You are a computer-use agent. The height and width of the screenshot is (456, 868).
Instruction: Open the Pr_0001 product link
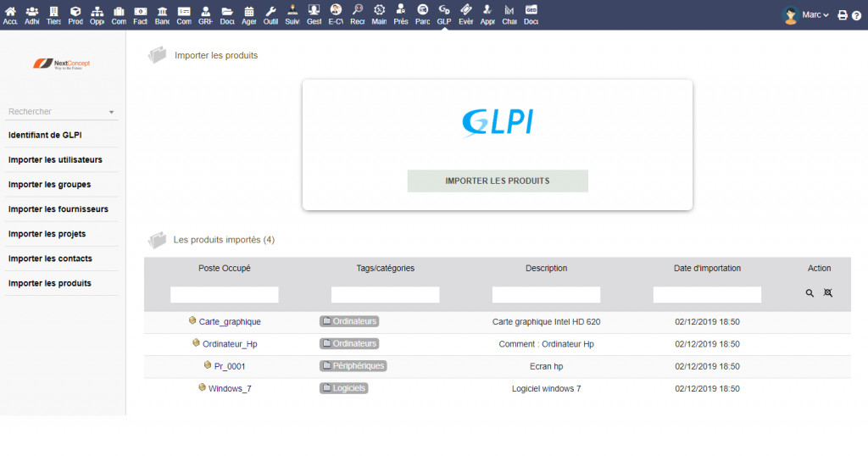pyautogui.click(x=230, y=366)
